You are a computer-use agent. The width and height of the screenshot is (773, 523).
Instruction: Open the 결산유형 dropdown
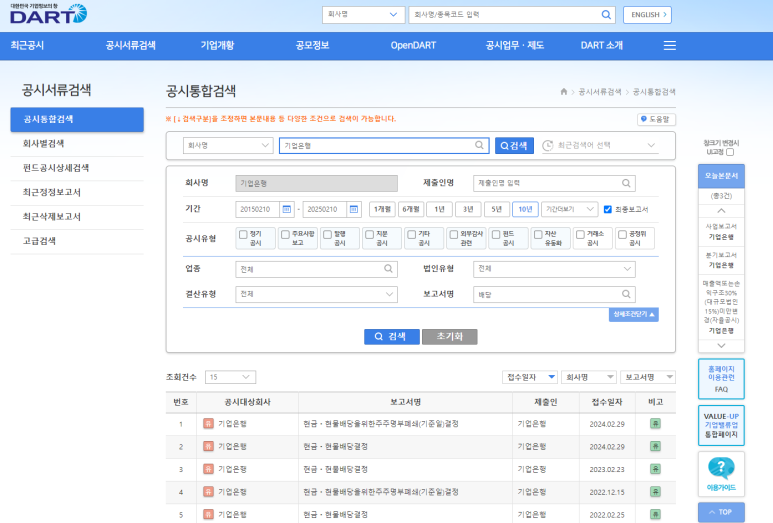316,294
